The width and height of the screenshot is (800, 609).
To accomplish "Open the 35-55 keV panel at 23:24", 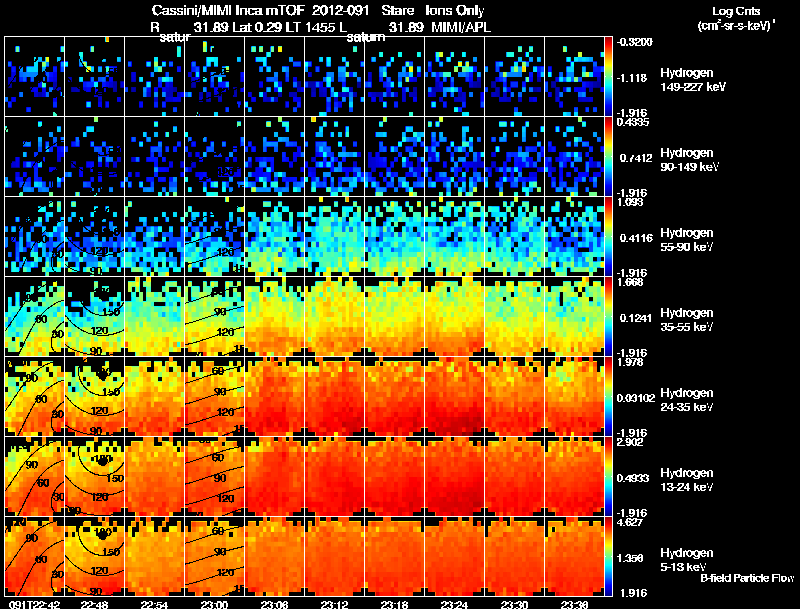I will click(x=454, y=316).
